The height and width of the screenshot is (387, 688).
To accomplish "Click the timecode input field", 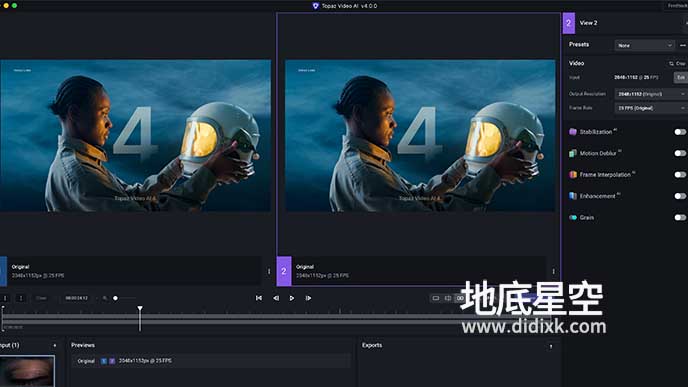I will (76, 298).
